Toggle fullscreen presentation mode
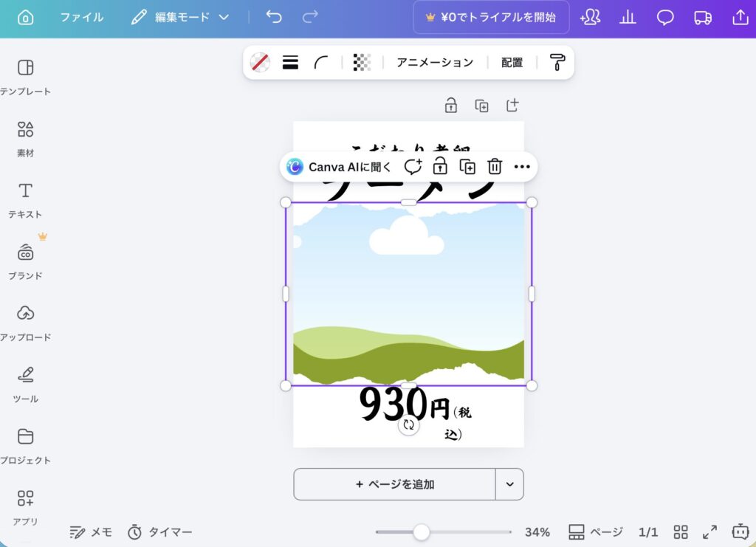This screenshot has height=547, width=756. click(709, 531)
